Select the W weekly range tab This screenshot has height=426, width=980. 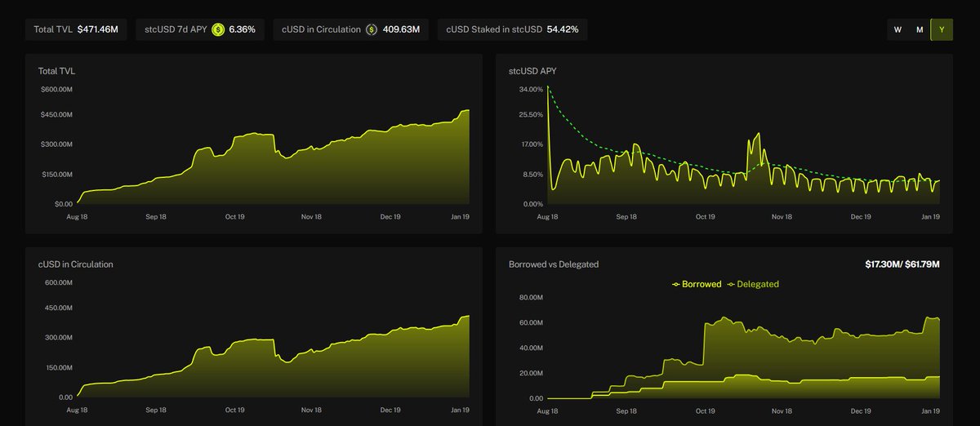pyautogui.click(x=898, y=29)
